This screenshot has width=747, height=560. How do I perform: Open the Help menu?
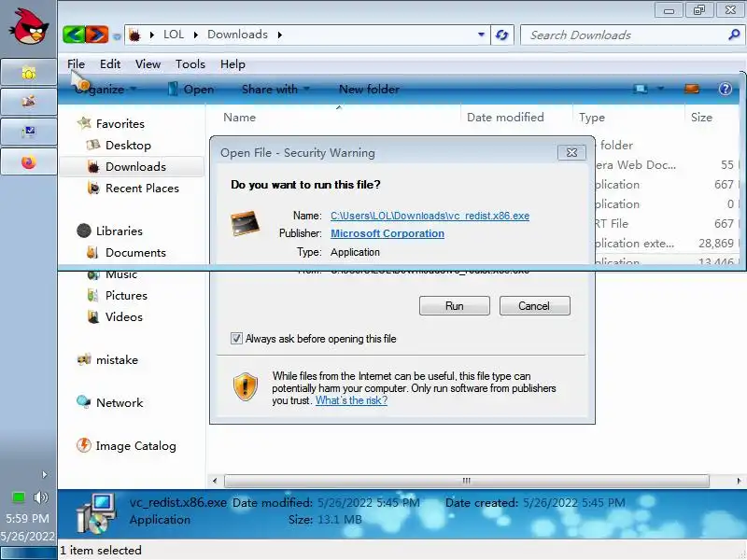[233, 63]
